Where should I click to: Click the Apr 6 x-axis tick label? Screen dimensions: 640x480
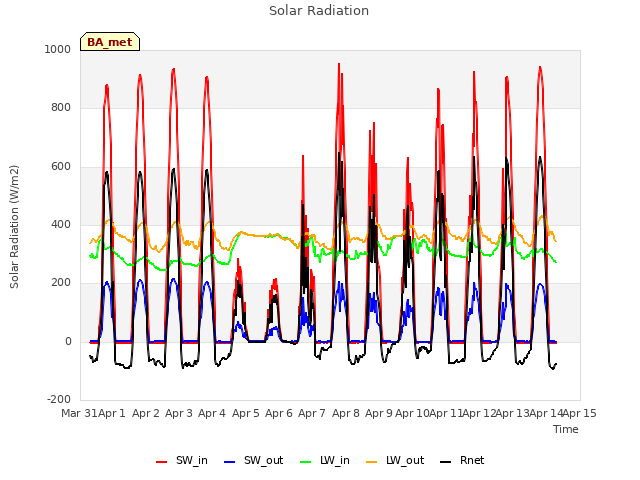pyautogui.click(x=279, y=413)
